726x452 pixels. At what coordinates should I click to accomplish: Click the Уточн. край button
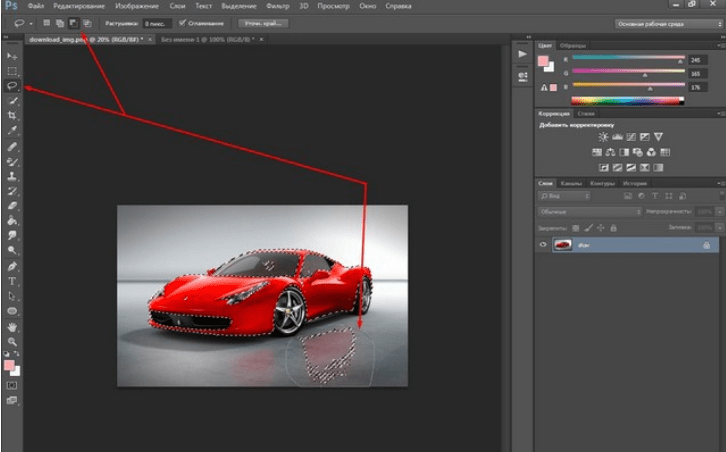tap(263, 23)
